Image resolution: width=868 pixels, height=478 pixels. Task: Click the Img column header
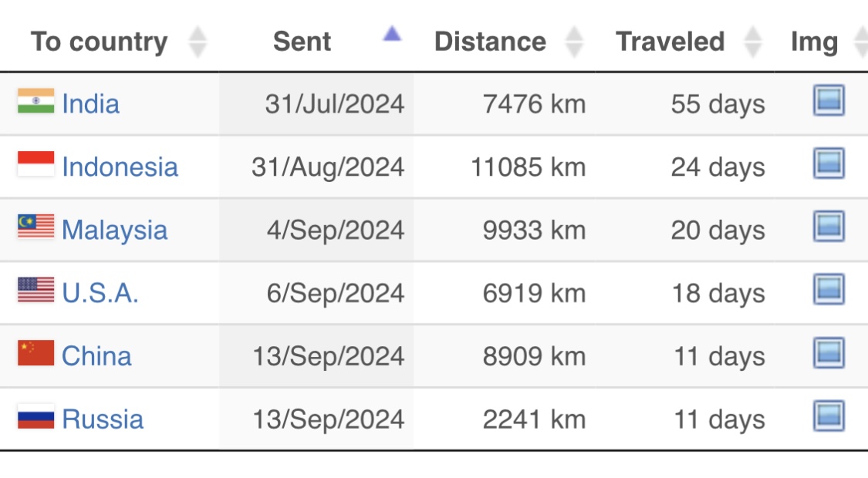(814, 42)
